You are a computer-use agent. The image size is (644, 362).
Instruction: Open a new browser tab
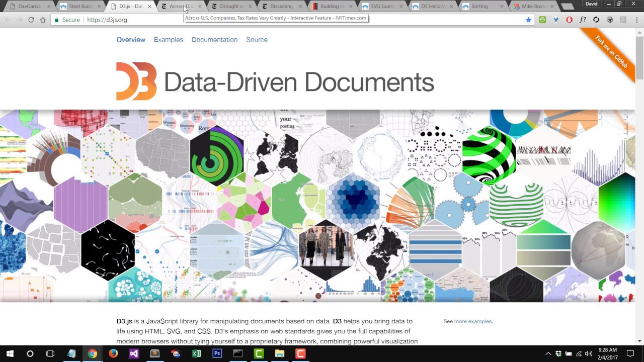[x=568, y=7]
